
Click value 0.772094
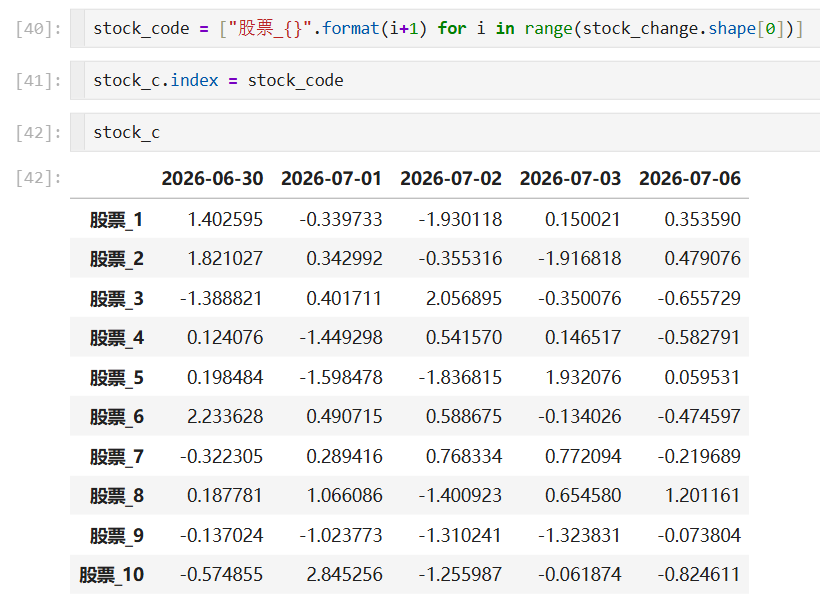pos(583,456)
